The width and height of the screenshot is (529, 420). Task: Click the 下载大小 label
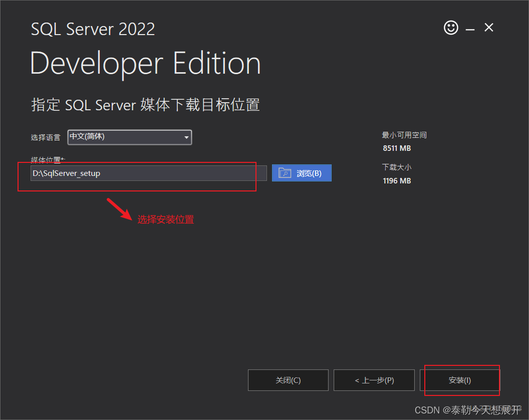point(397,167)
